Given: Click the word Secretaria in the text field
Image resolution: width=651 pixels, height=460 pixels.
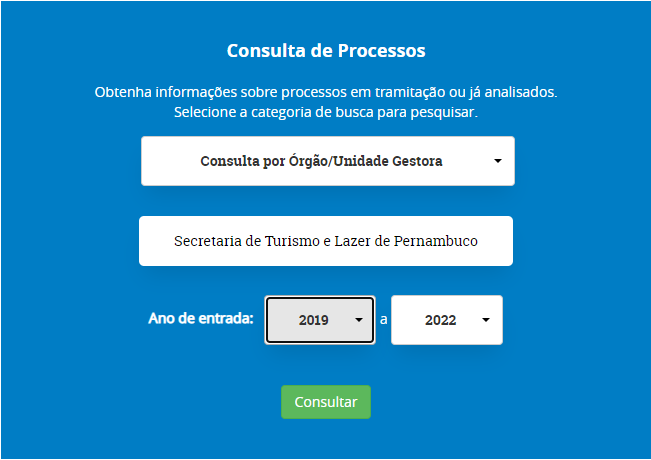Looking at the screenshot, I should tap(208, 241).
